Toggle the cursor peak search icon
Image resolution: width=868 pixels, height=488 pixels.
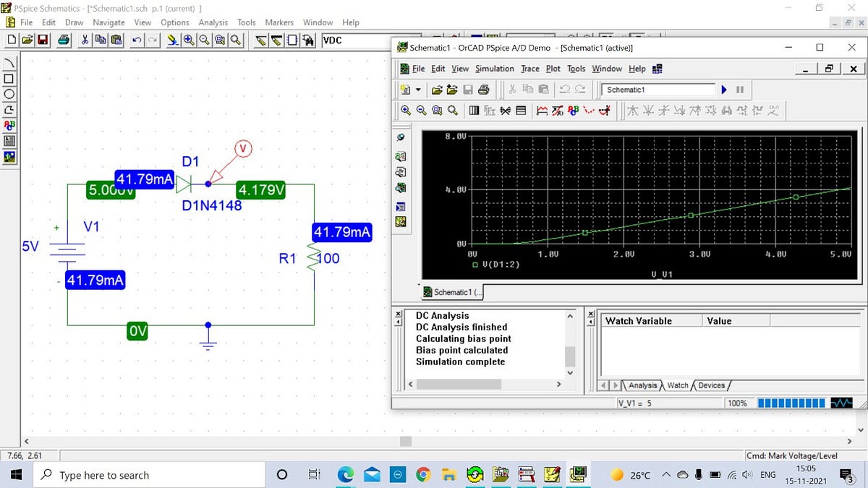coord(634,110)
